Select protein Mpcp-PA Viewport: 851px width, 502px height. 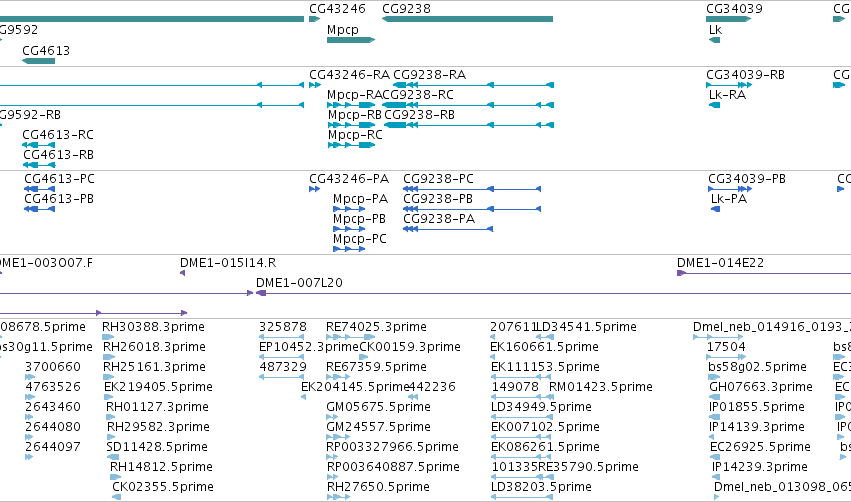(x=360, y=199)
